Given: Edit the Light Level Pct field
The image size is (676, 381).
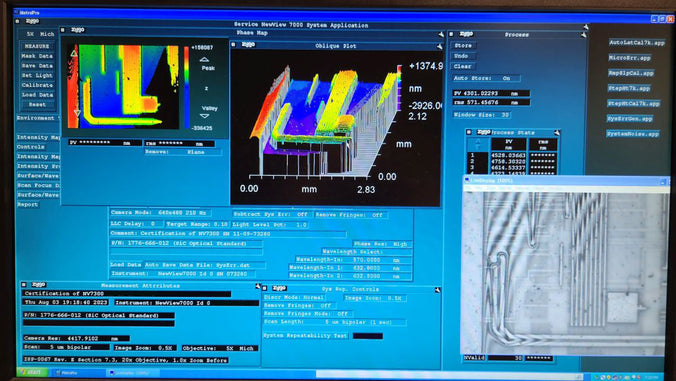Looking at the screenshot, I should 270,225.
